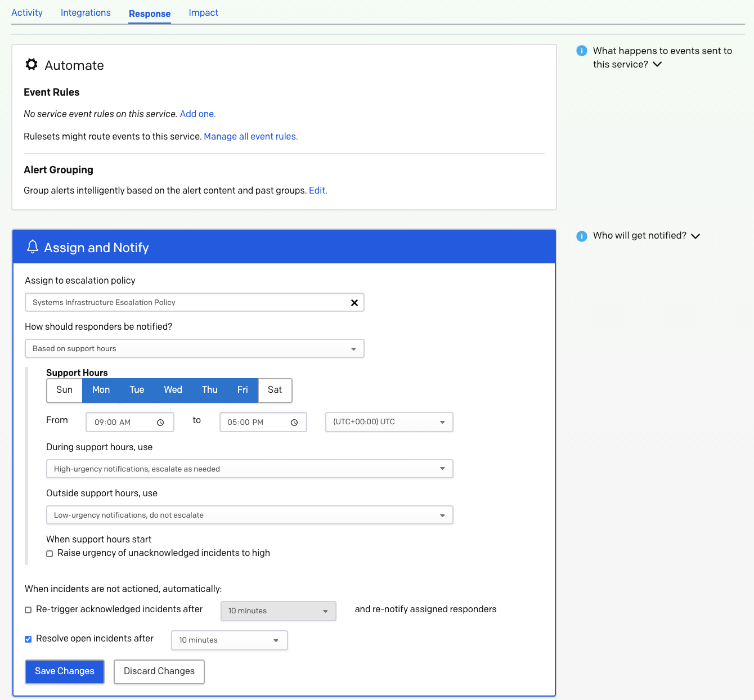Open the 'Based on support hours' dropdown
Image resolution: width=754 pixels, height=700 pixels.
[x=195, y=348]
